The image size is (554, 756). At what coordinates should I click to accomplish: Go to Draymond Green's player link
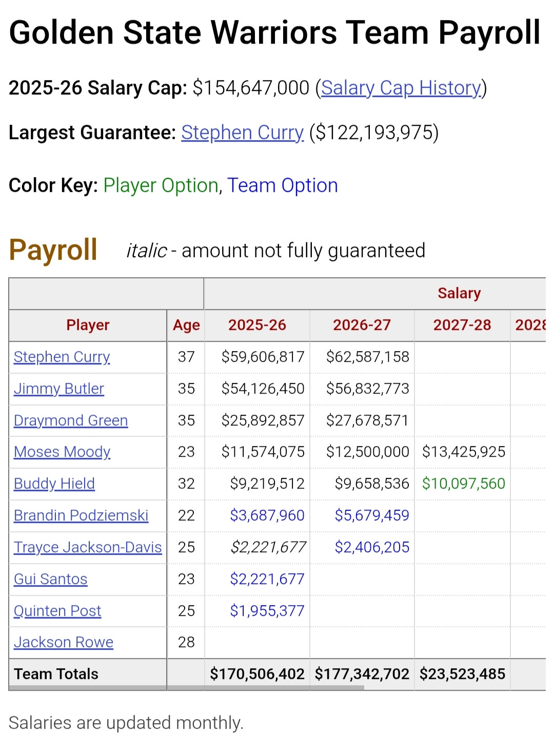pyautogui.click(x=70, y=420)
